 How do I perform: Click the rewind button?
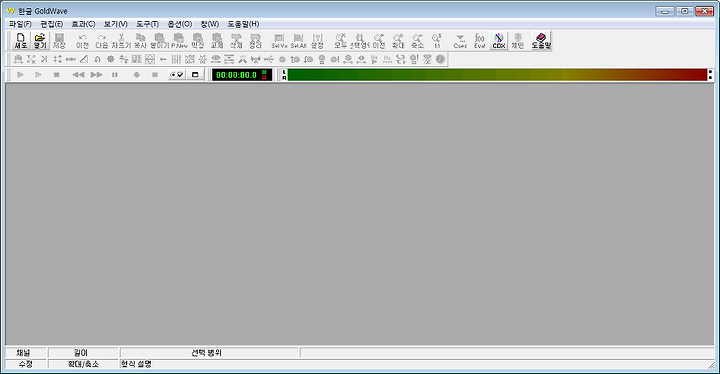tap(78, 74)
